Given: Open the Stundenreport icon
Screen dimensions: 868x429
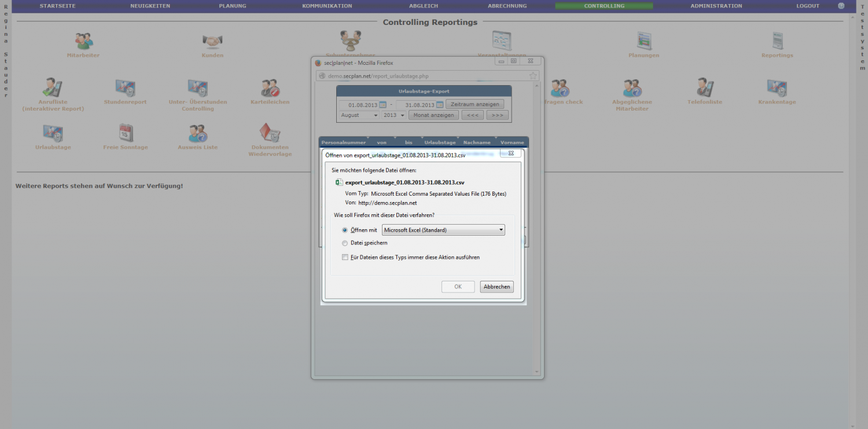Looking at the screenshot, I should pos(125,87).
